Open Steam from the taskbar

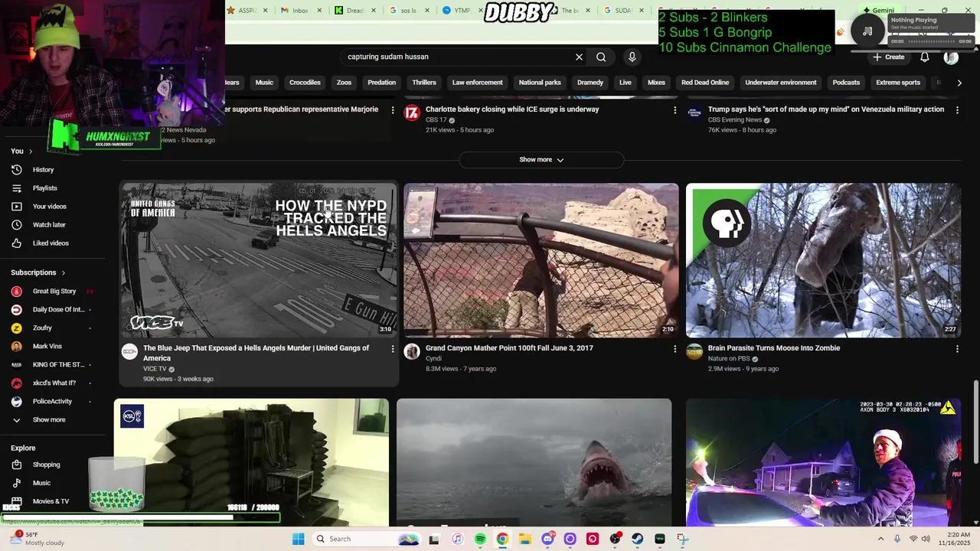[x=637, y=539]
